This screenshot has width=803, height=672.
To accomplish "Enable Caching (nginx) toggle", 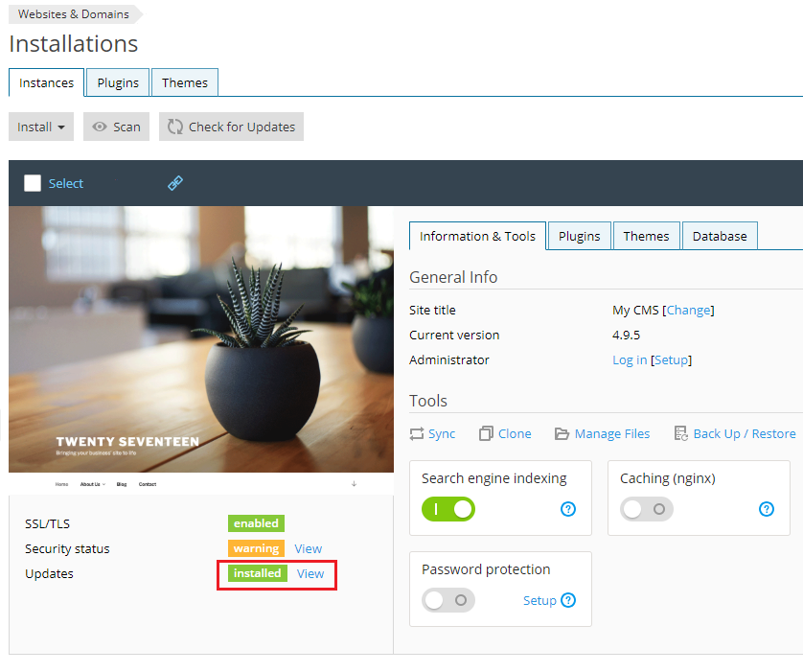I will [647, 509].
